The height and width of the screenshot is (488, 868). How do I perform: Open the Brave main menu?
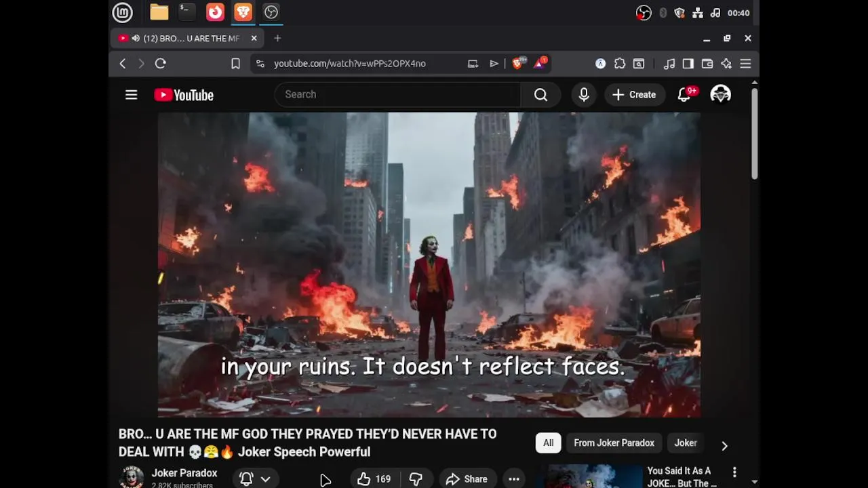pyautogui.click(x=745, y=64)
